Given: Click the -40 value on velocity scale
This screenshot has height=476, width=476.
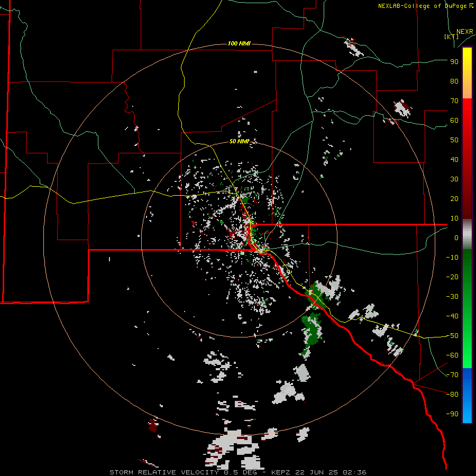Looking at the screenshot, I should [452, 316].
